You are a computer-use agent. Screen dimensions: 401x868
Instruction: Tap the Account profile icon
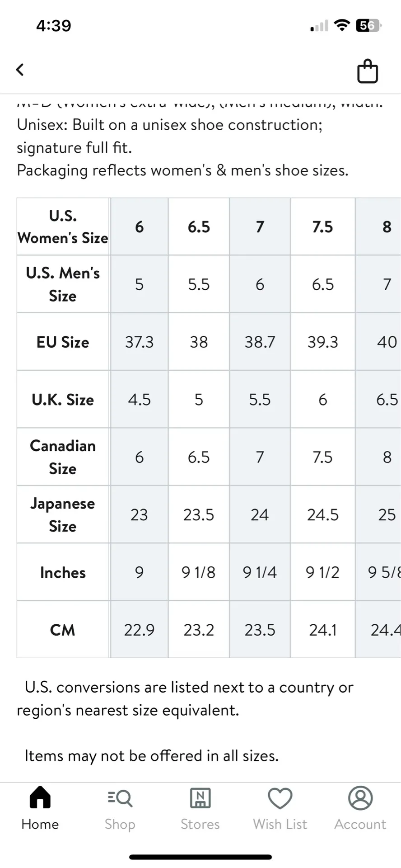pyautogui.click(x=360, y=798)
